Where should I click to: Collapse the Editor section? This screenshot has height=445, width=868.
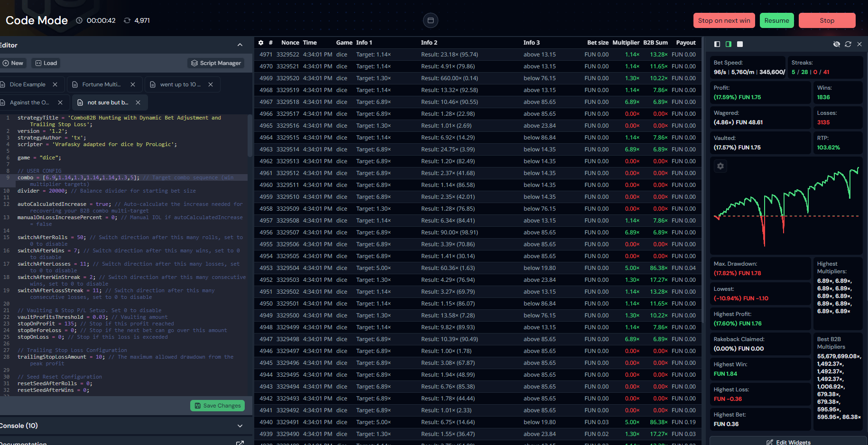tap(240, 45)
